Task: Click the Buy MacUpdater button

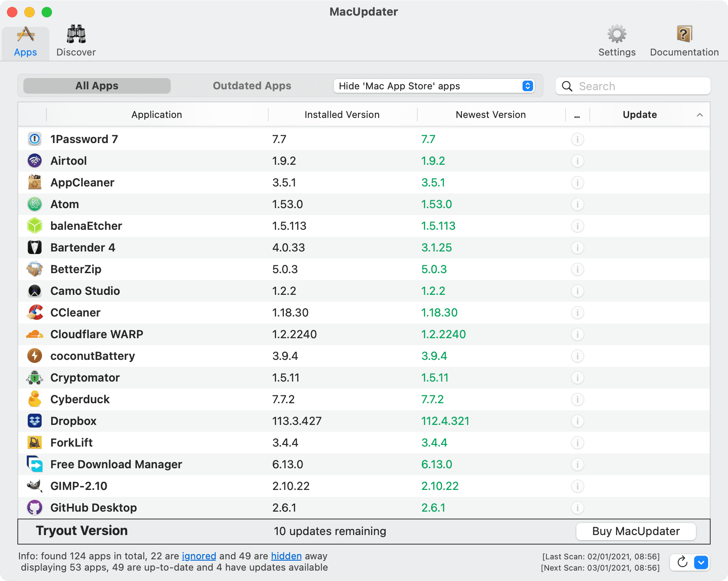Action: (636, 531)
